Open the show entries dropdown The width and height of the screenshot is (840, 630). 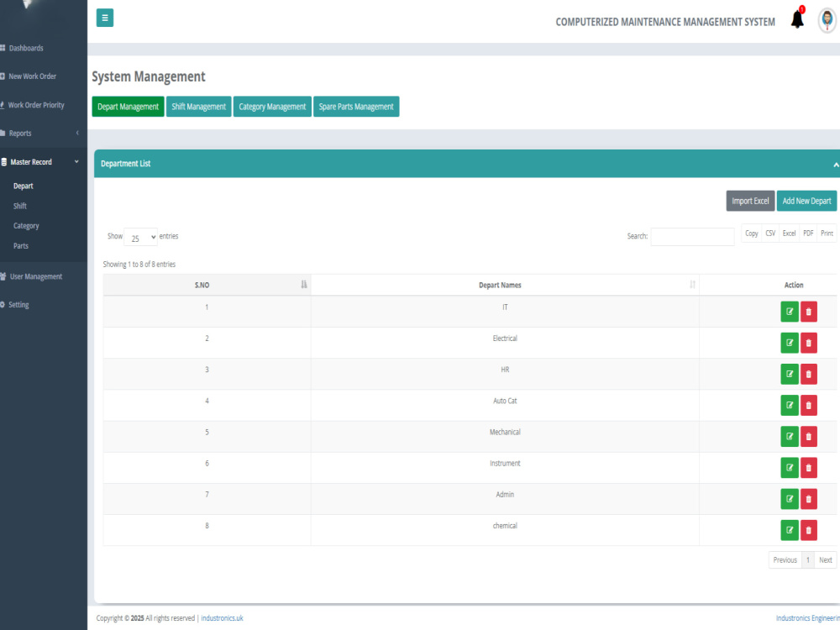(140, 238)
